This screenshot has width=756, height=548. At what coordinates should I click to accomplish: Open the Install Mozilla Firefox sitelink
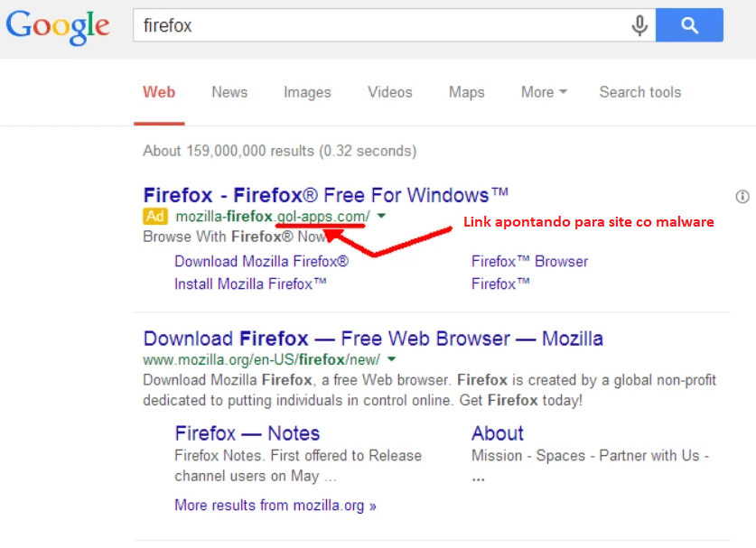[250, 283]
